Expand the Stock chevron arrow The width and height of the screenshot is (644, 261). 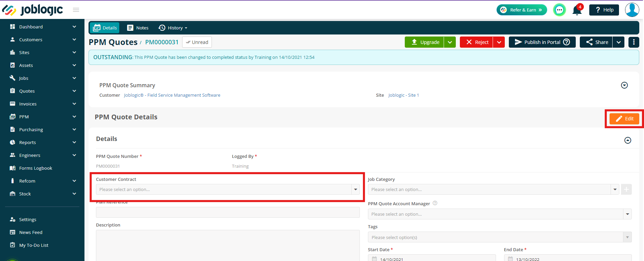coord(74,194)
